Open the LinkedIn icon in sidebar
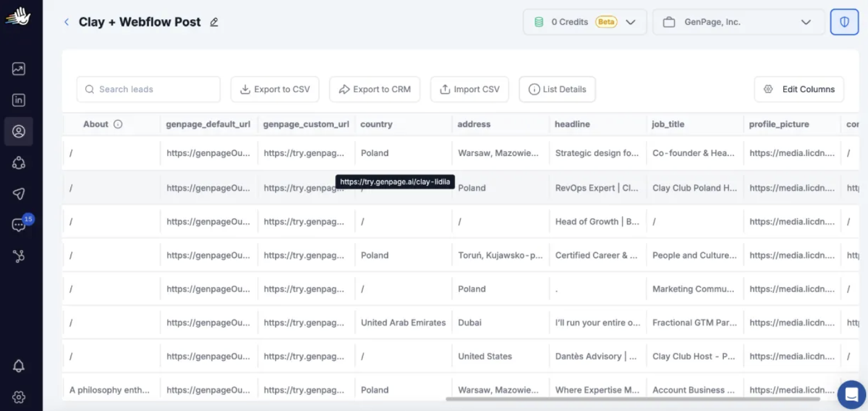Screen dimensions: 868x411 19,100
